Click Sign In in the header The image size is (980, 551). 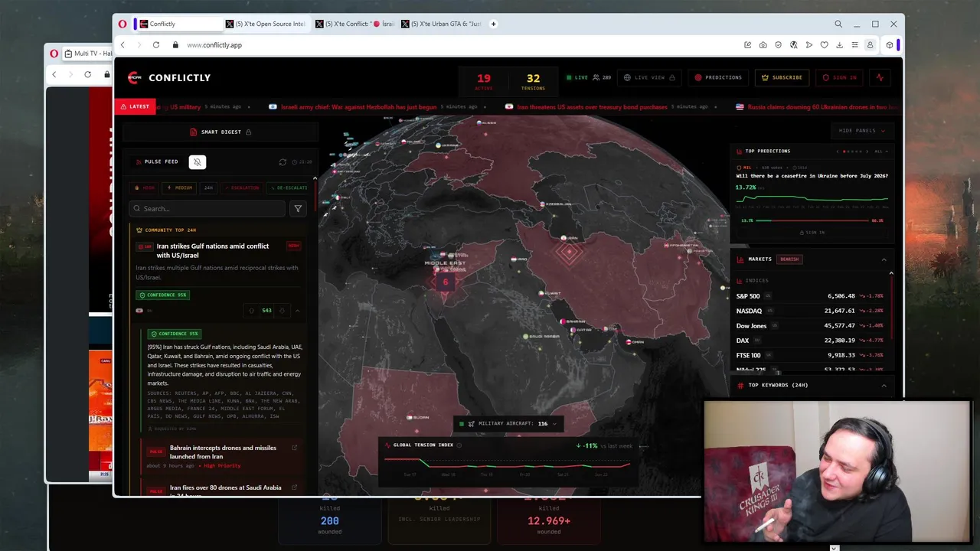pyautogui.click(x=840, y=77)
